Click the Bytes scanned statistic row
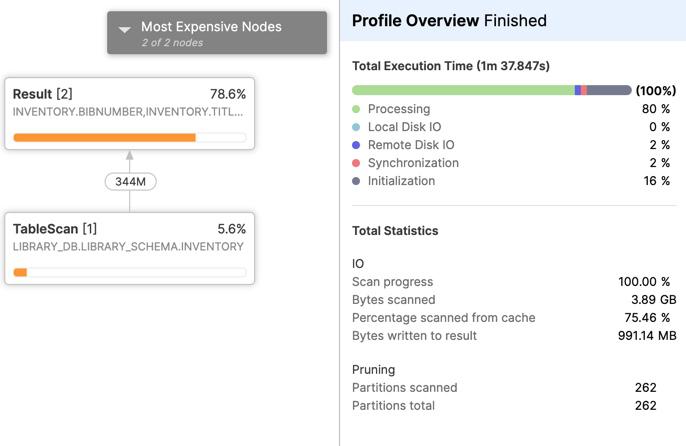 [513, 300]
